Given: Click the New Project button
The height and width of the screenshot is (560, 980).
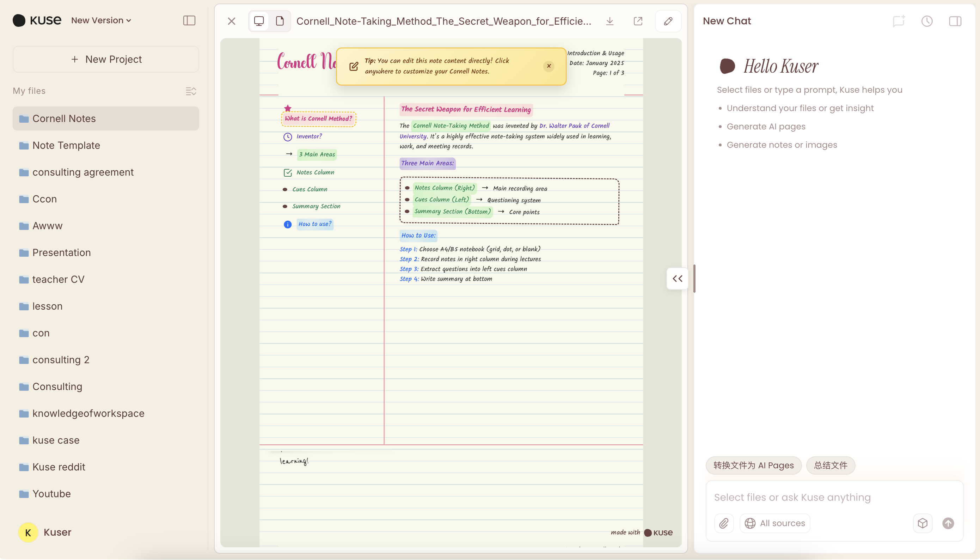Looking at the screenshot, I should tap(106, 59).
